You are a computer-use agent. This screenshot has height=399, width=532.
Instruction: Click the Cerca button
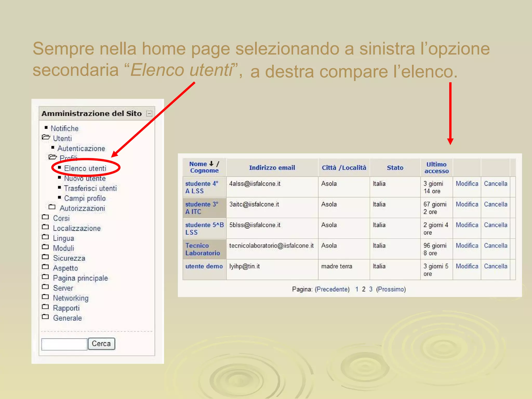pos(102,344)
